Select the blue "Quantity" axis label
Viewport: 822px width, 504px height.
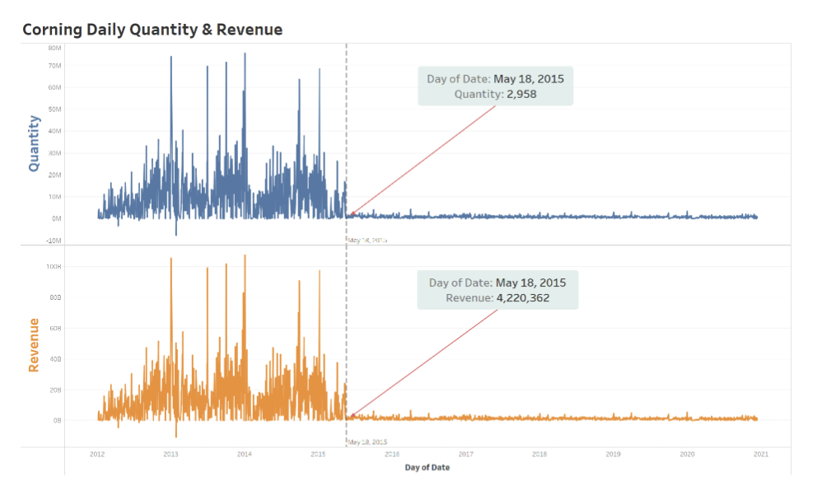(x=34, y=143)
